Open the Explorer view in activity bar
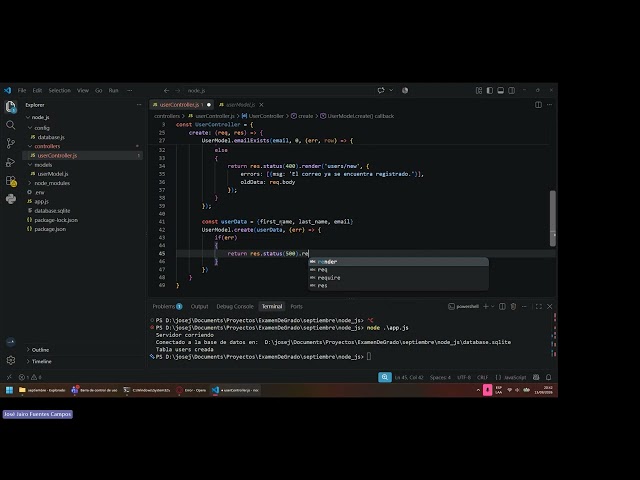 [x=11, y=107]
